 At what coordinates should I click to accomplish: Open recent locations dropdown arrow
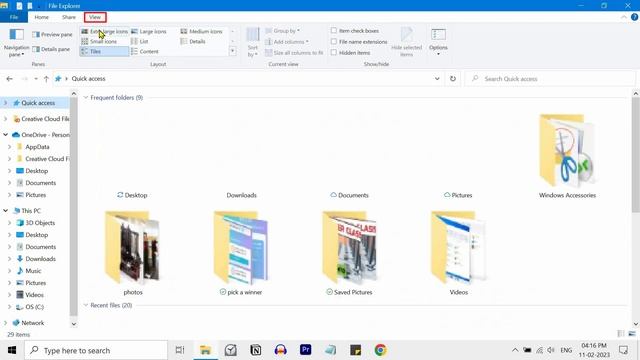tap(36, 79)
